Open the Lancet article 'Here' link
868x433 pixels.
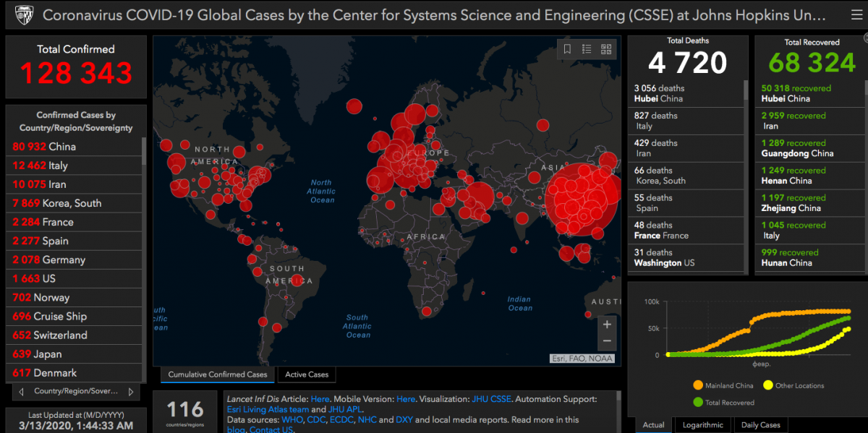pos(320,399)
